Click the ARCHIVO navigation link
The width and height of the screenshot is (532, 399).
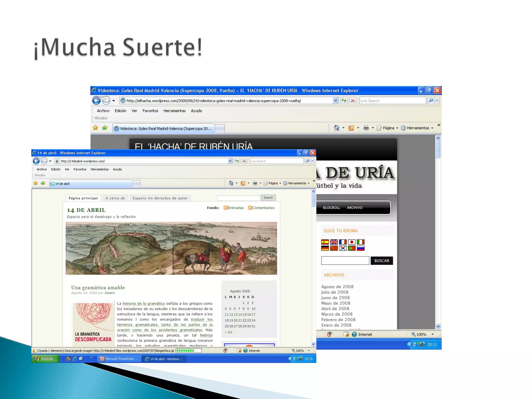(x=355, y=208)
